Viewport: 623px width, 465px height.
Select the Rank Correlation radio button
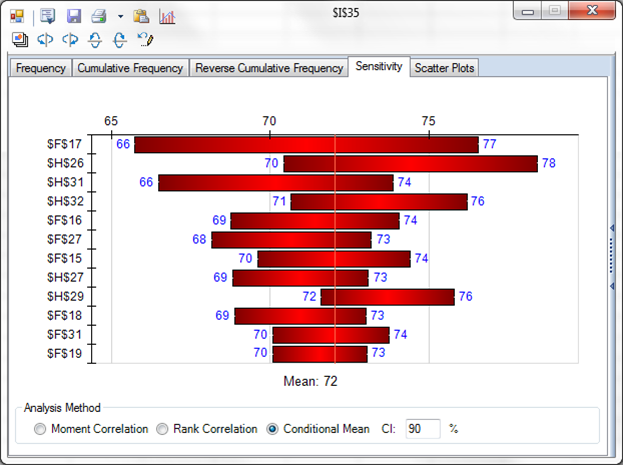(x=162, y=429)
